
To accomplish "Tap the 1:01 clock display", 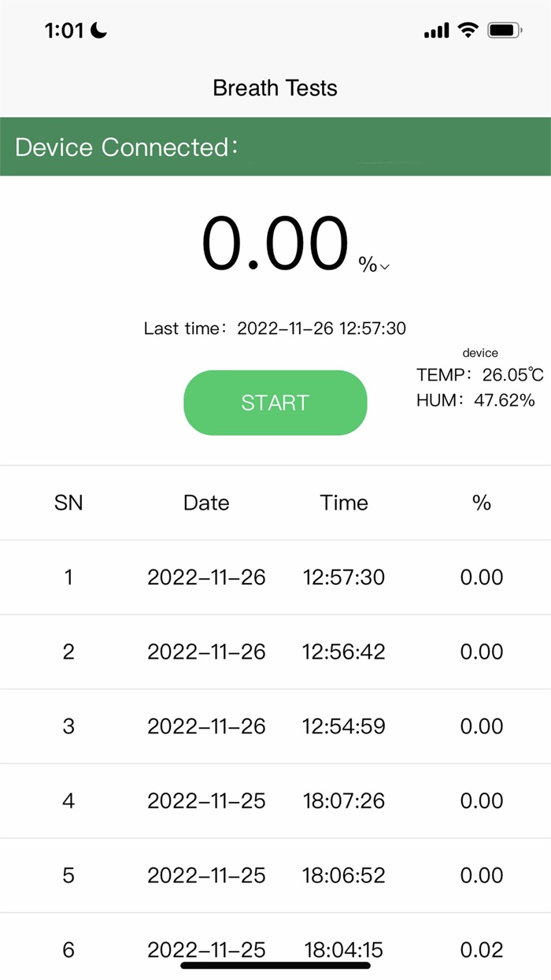I will (65, 30).
